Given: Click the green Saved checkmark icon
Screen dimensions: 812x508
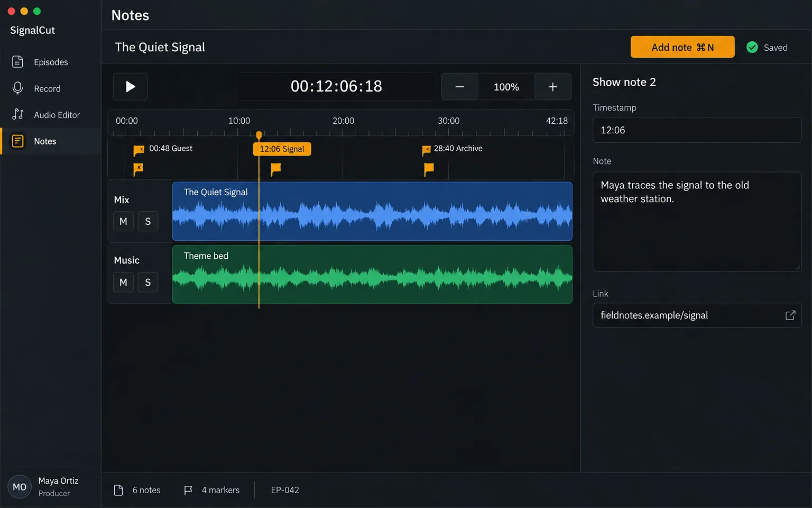Looking at the screenshot, I should click(752, 48).
